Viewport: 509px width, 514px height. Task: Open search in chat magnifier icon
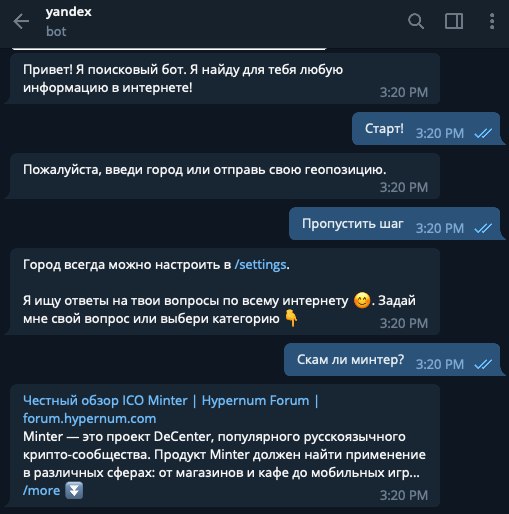[x=416, y=21]
